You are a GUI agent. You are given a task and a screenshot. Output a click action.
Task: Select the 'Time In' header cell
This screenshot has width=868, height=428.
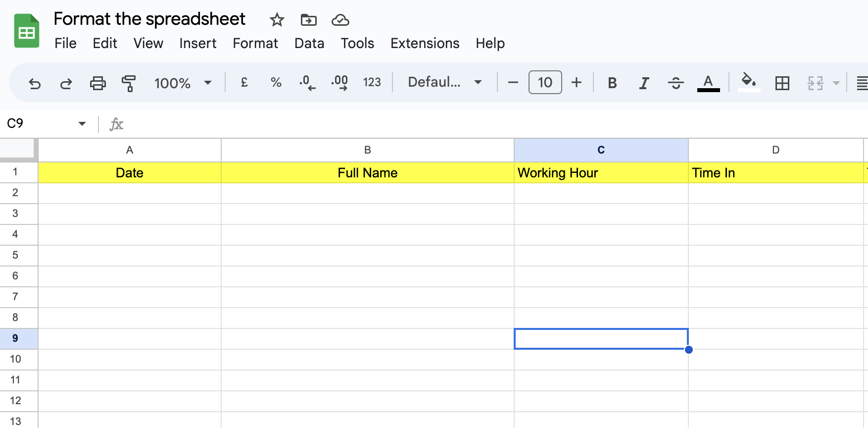776,173
